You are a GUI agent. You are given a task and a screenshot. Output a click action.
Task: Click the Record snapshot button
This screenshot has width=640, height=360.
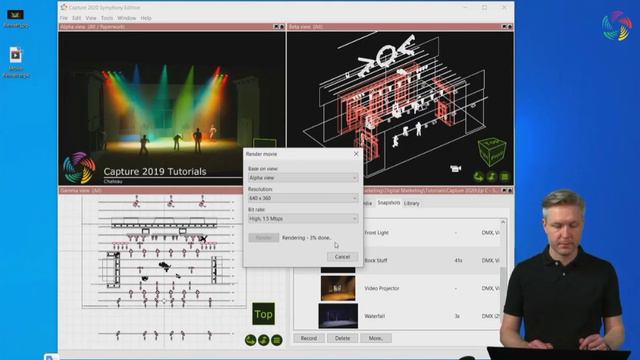309,338
